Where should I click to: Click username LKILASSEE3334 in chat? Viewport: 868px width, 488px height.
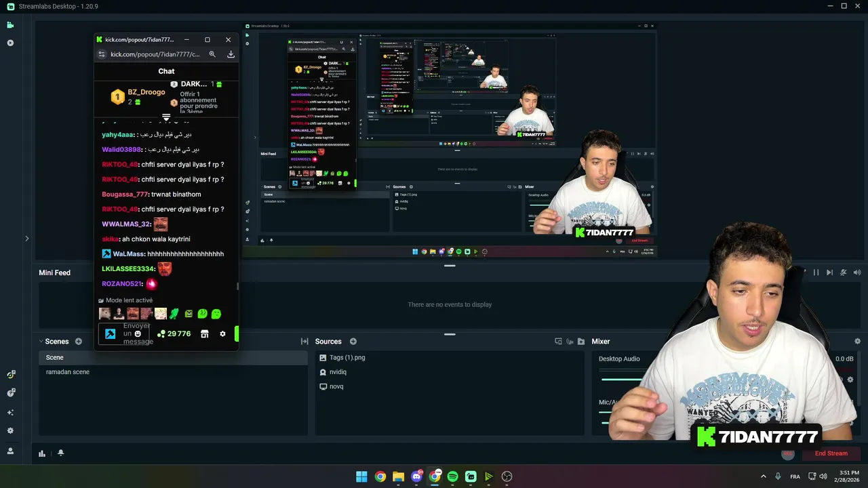[x=128, y=269]
